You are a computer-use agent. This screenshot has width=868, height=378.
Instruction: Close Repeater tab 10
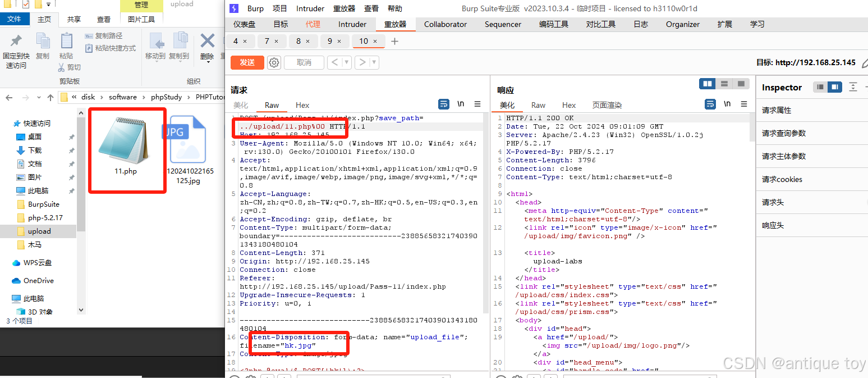(x=375, y=41)
